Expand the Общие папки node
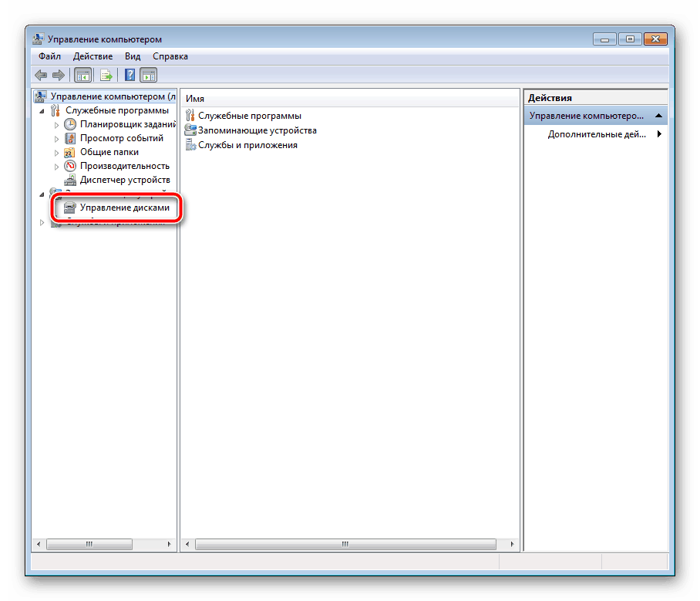Screen dimensions: 700x601 click(x=56, y=153)
